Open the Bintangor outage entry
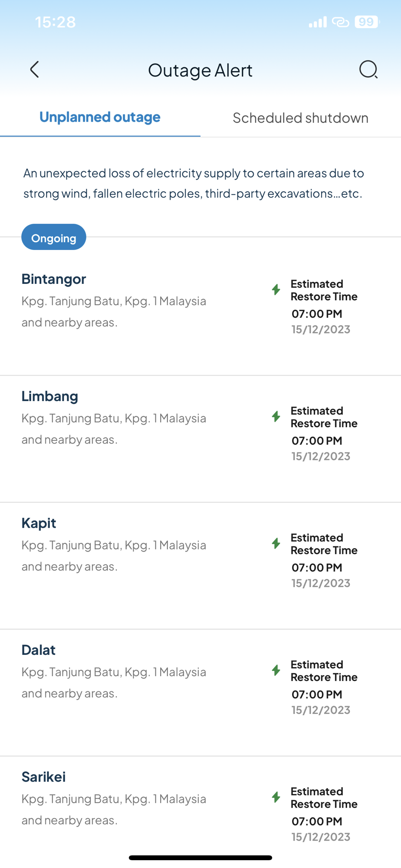This screenshot has height=868, width=401. [x=54, y=279]
